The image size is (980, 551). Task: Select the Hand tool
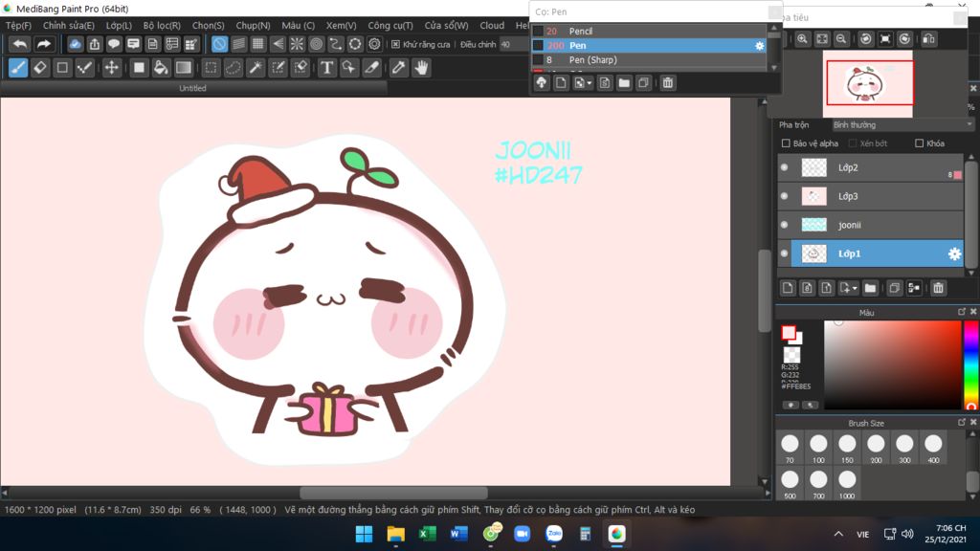[x=421, y=68]
